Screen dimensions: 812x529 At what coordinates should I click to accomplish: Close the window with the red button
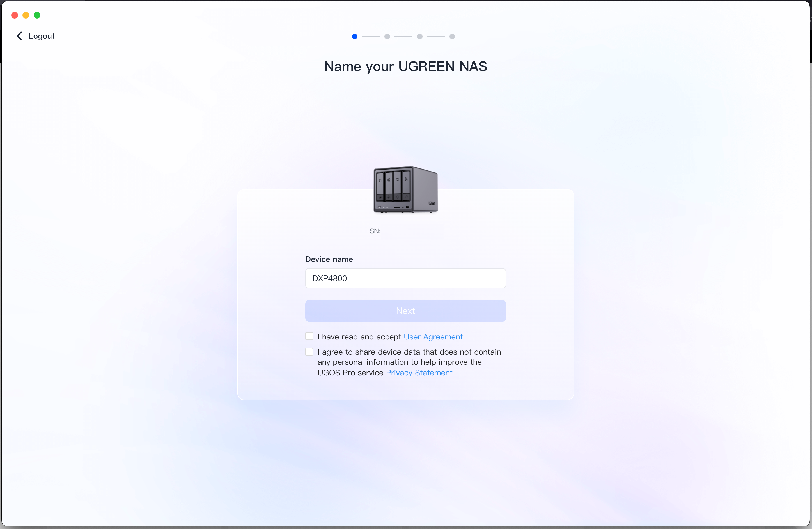click(14, 15)
